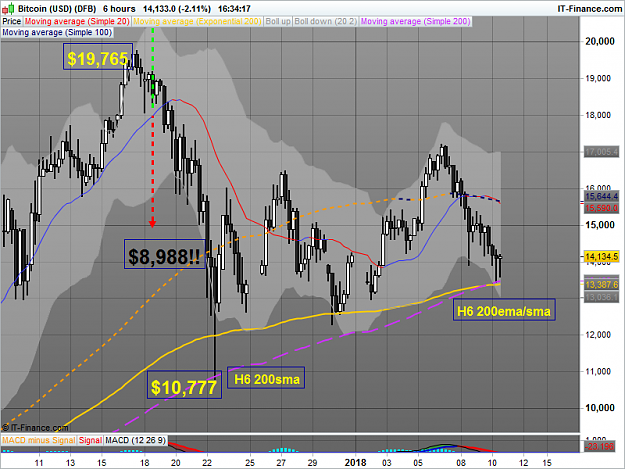
Task: Select Moving average (Simple 200) legend label
Action: pyautogui.click(x=415, y=22)
